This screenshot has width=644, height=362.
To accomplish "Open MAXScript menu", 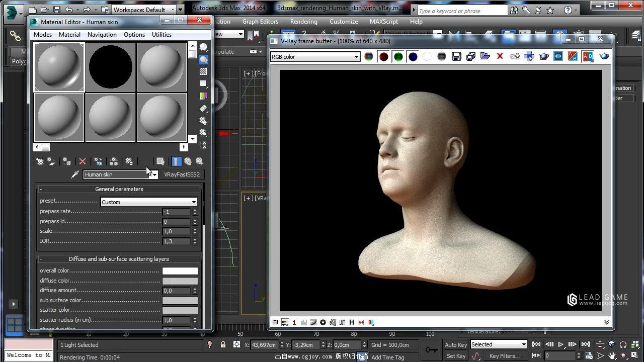I will click(x=384, y=22).
